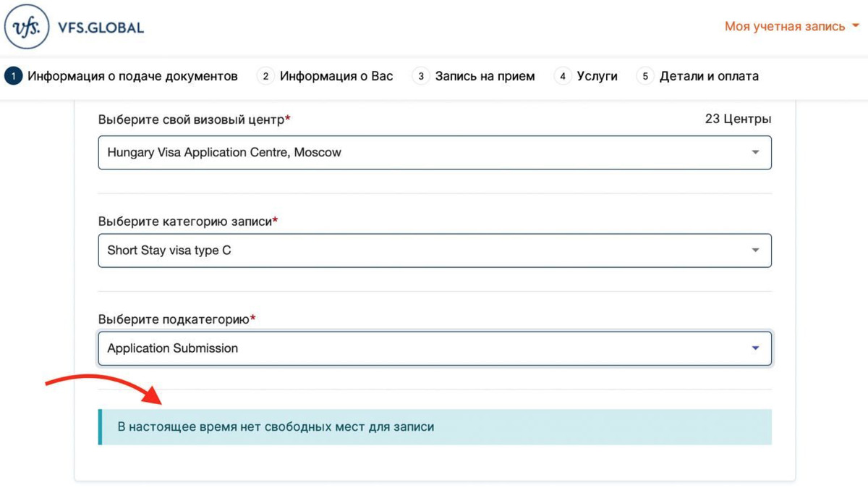Screen dimensions: 868x488
Task: Click the Выберите подкатегорию label
Action: [x=177, y=319]
